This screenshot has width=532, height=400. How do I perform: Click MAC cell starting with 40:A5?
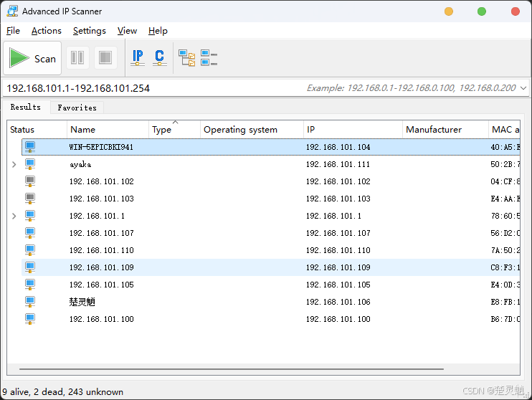click(x=505, y=147)
